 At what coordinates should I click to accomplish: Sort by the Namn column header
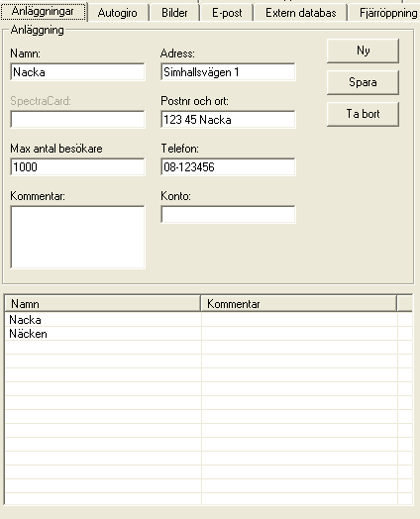pos(103,303)
